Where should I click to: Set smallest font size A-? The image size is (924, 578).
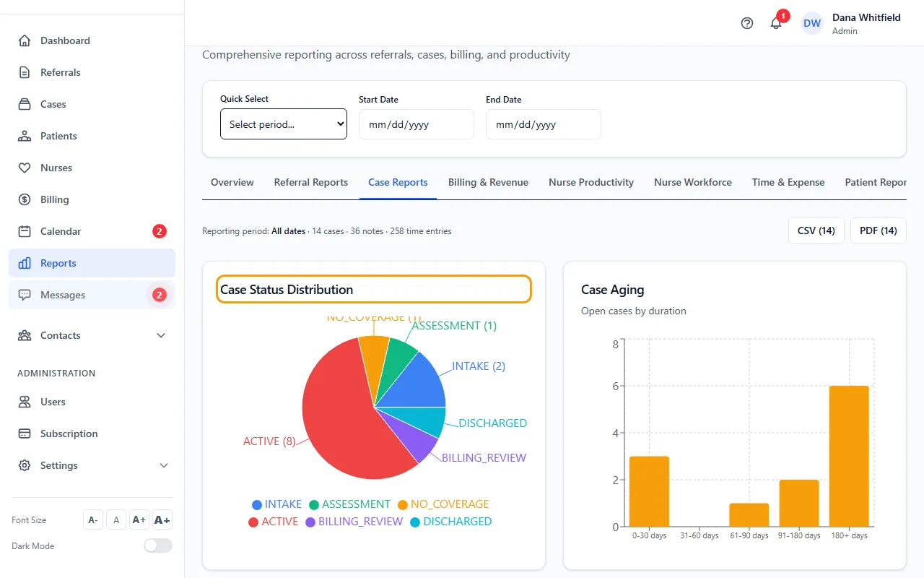(x=93, y=519)
